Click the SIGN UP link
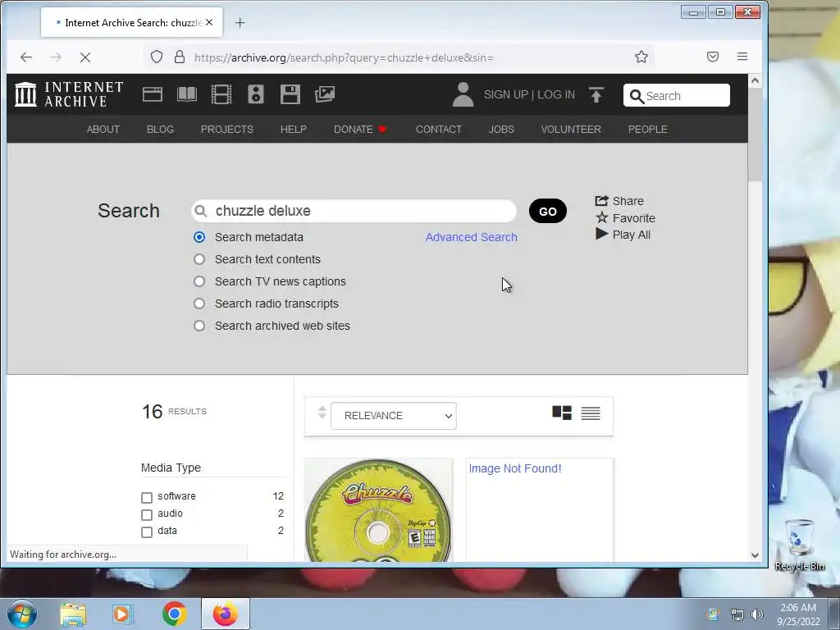Image resolution: width=840 pixels, height=630 pixels. pyautogui.click(x=505, y=95)
